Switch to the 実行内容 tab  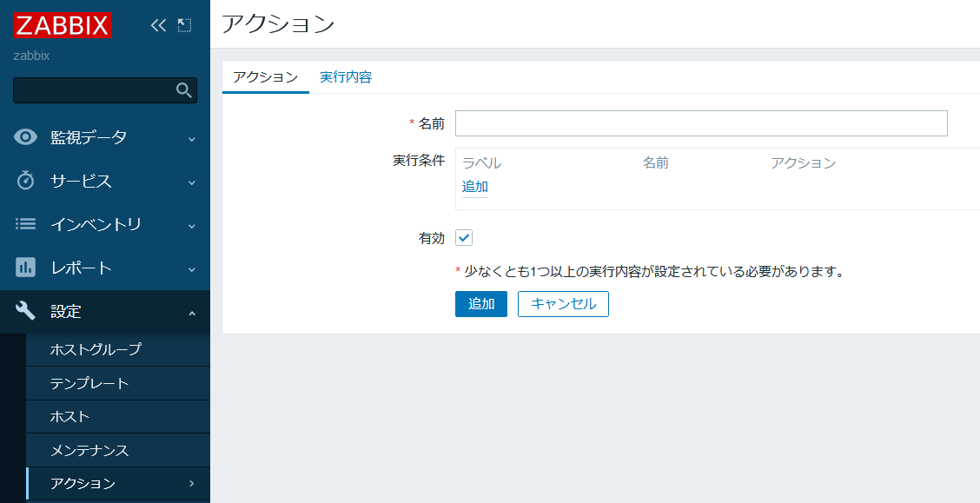(345, 76)
